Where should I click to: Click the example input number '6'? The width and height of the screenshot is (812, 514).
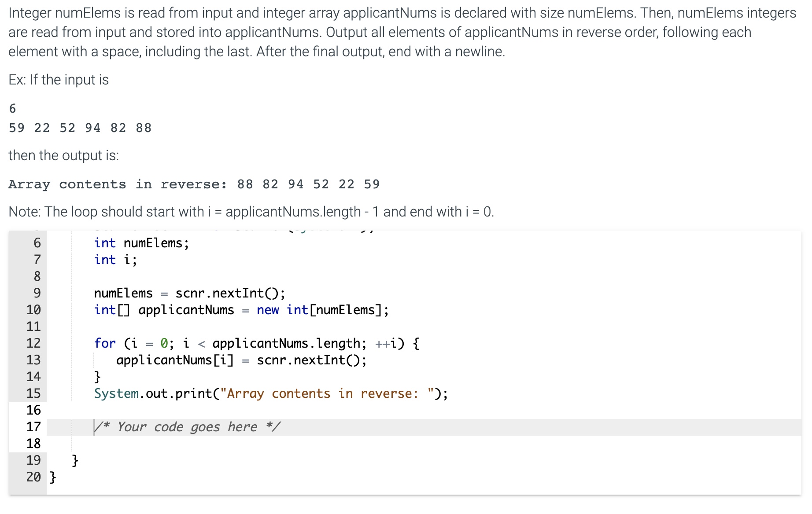12,108
